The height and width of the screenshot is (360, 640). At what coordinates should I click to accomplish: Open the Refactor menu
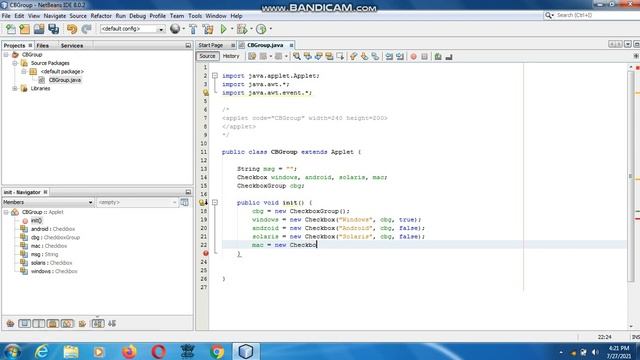click(x=101, y=16)
